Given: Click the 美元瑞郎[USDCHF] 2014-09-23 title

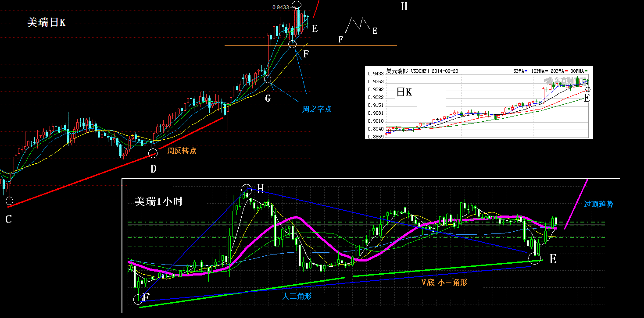Looking at the screenshot, I should coord(422,71).
